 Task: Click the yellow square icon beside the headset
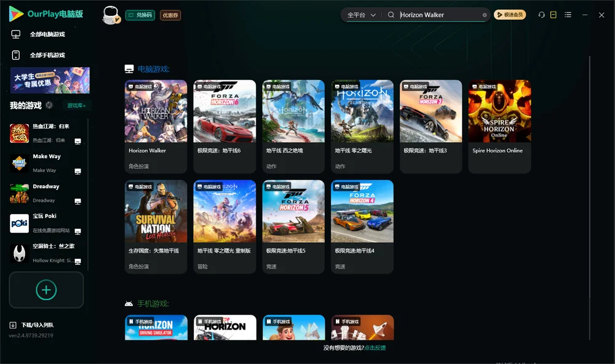(553, 15)
